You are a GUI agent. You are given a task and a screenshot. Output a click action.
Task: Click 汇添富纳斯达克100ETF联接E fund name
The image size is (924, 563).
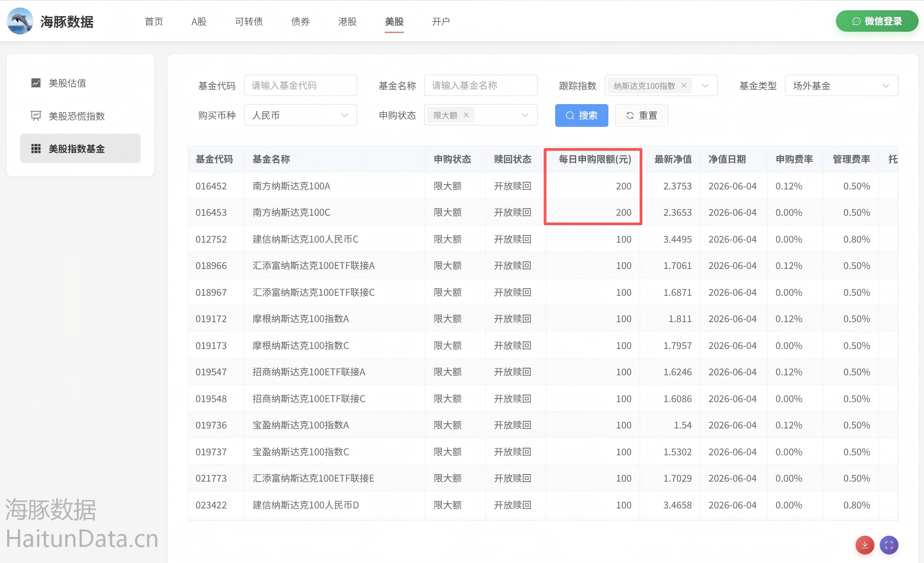point(314,478)
